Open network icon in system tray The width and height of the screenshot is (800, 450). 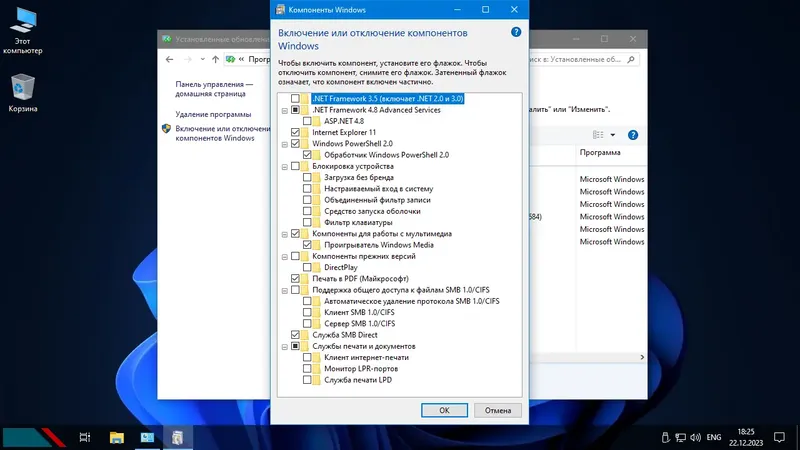pyautogui.click(x=680, y=437)
